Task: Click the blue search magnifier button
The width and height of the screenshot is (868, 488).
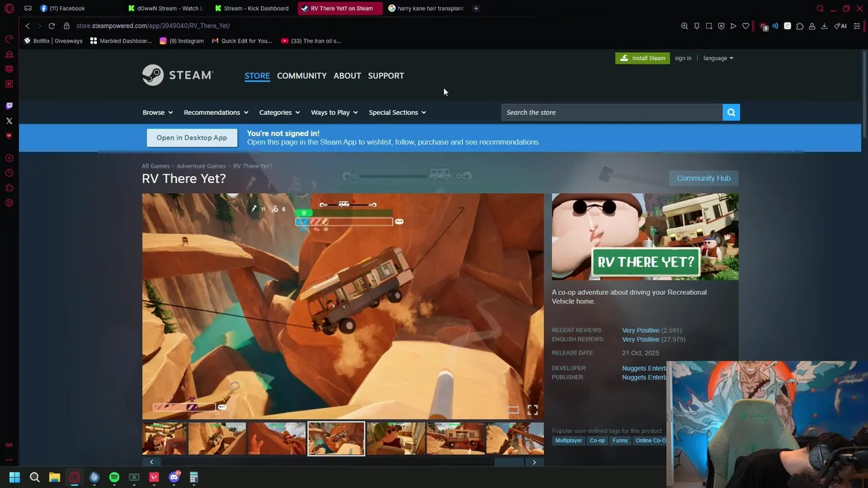Action: [x=731, y=113]
